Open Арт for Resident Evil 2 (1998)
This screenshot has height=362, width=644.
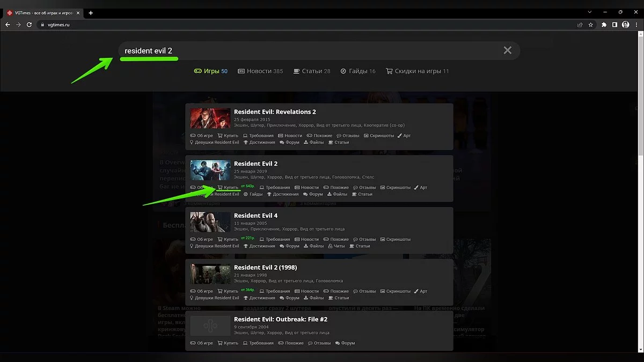420,291
